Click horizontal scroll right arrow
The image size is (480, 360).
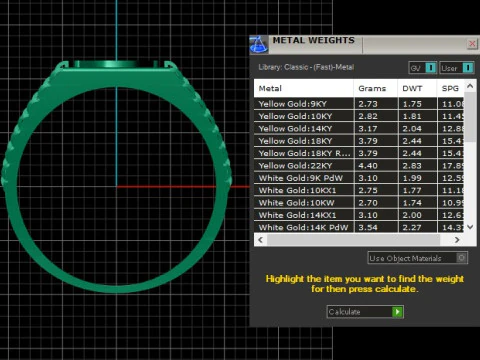pos(457,240)
